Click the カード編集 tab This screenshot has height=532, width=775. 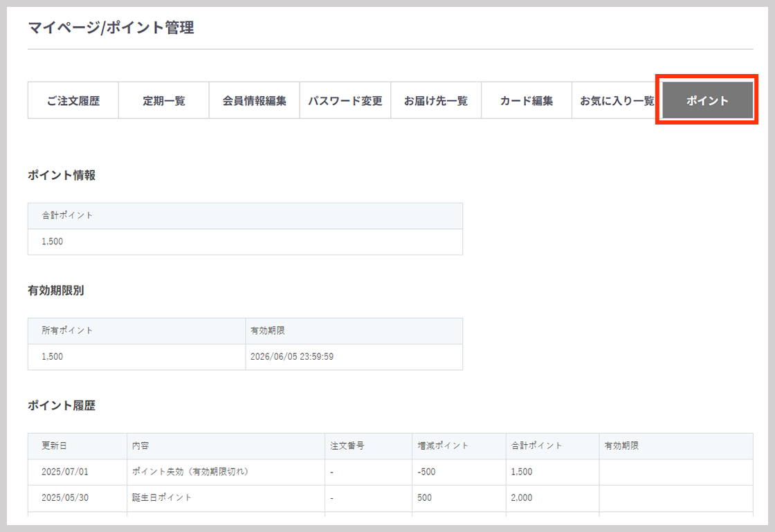click(x=527, y=101)
